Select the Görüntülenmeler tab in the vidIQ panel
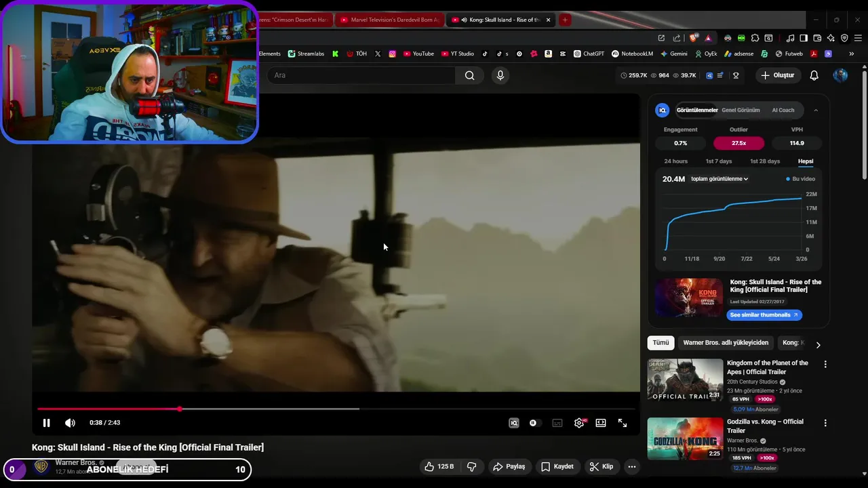The height and width of the screenshot is (488, 868). (697, 110)
